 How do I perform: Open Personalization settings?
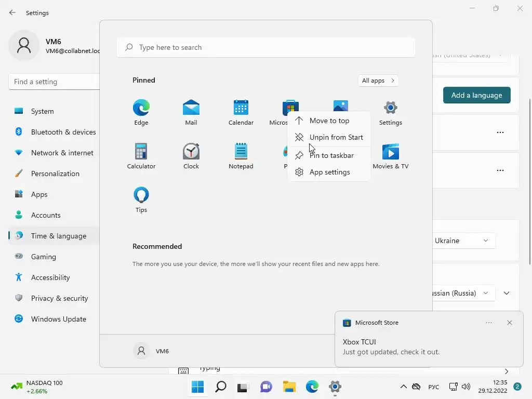(x=54, y=174)
